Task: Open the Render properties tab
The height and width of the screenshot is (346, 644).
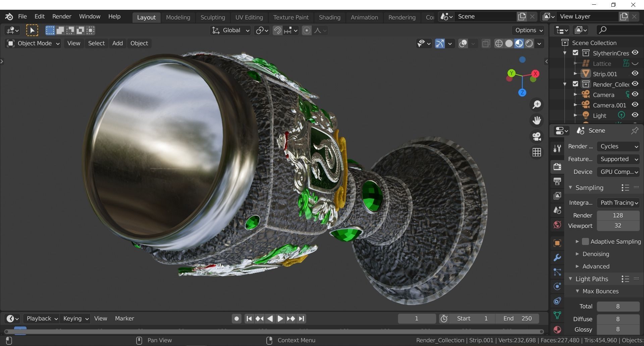Action: pos(557,166)
